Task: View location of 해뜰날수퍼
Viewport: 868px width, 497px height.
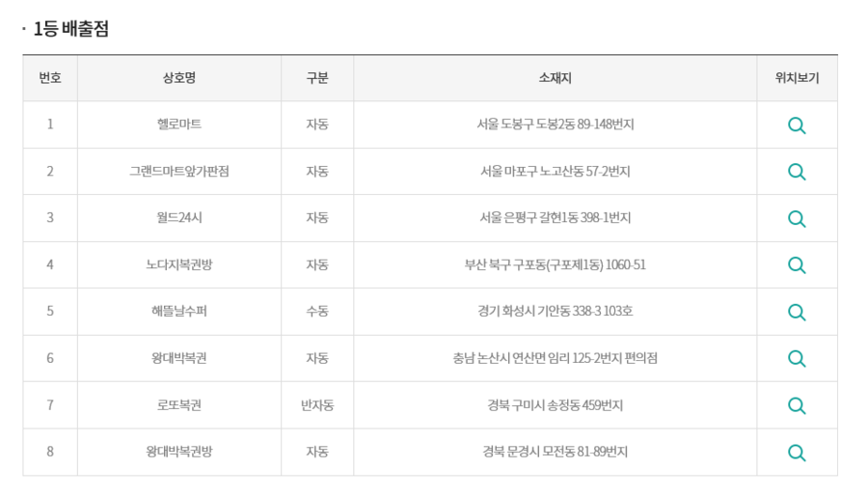Action: click(797, 312)
